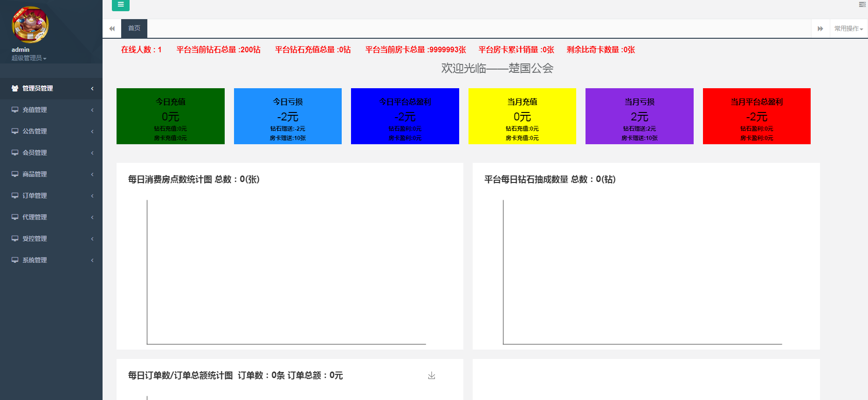Image resolution: width=868 pixels, height=400 pixels.
Task: Click the green 今日充值 stat card
Action: pos(170,116)
